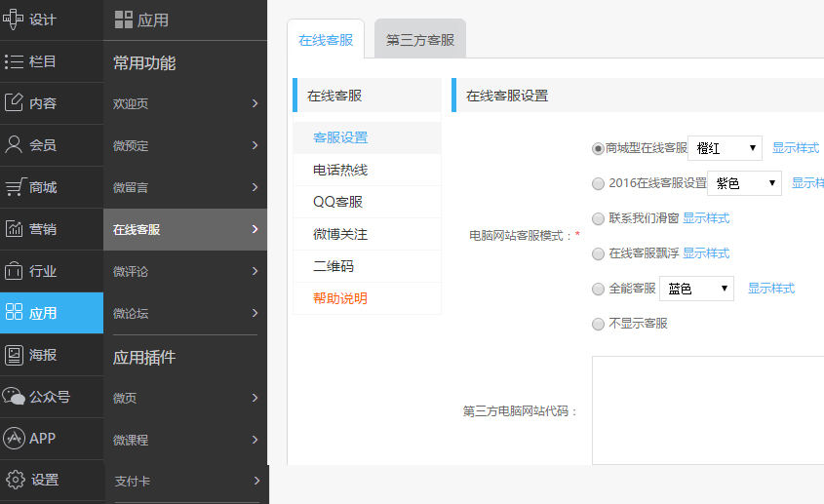The width and height of the screenshot is (824, 504).
Task: Open the 公众号 WeChat icon
Action: tap(15, 396)
